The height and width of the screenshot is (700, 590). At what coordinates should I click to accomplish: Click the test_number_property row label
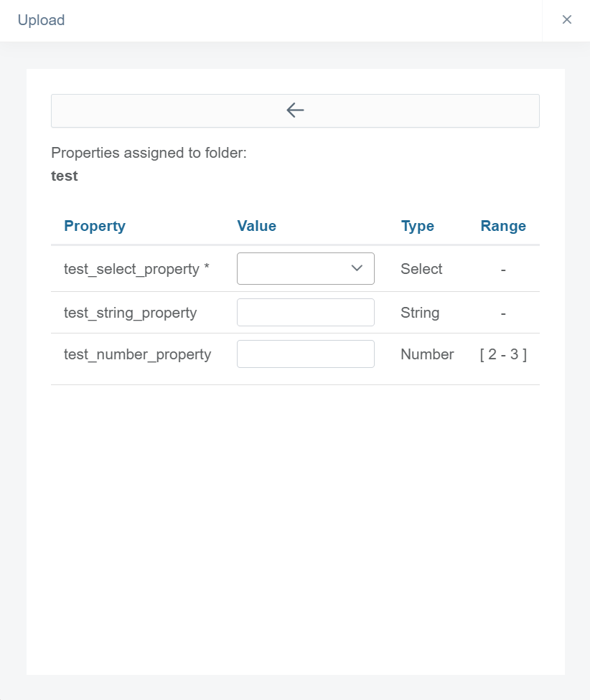click(137, 354)
